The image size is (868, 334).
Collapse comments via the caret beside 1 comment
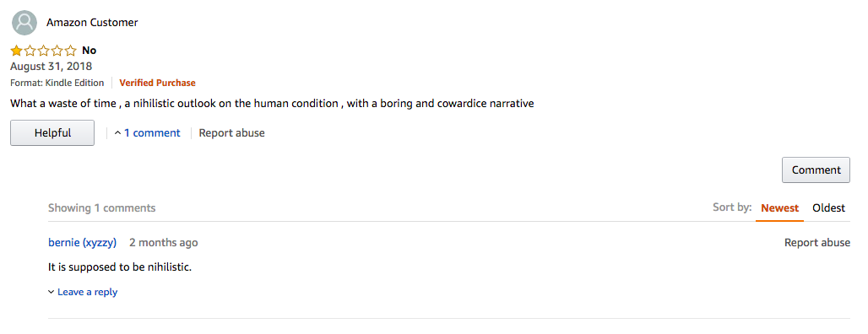(117, 133)
